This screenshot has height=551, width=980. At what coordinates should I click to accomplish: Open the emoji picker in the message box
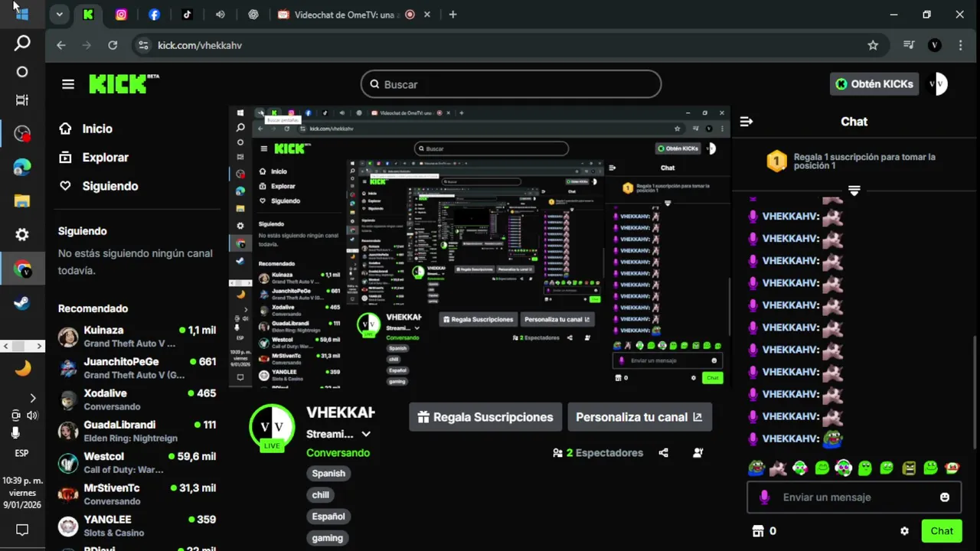pyautogui.click(x=945, y=497)
